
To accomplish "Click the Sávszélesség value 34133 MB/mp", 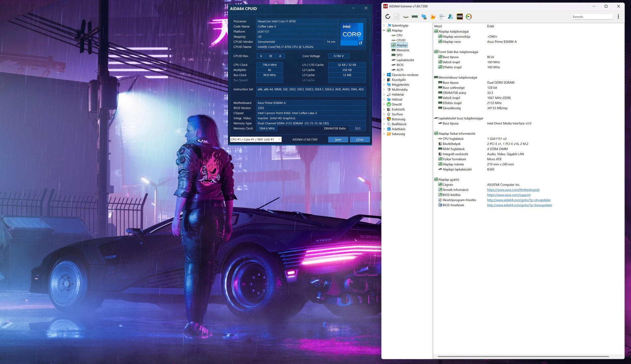I will (497, 108).
